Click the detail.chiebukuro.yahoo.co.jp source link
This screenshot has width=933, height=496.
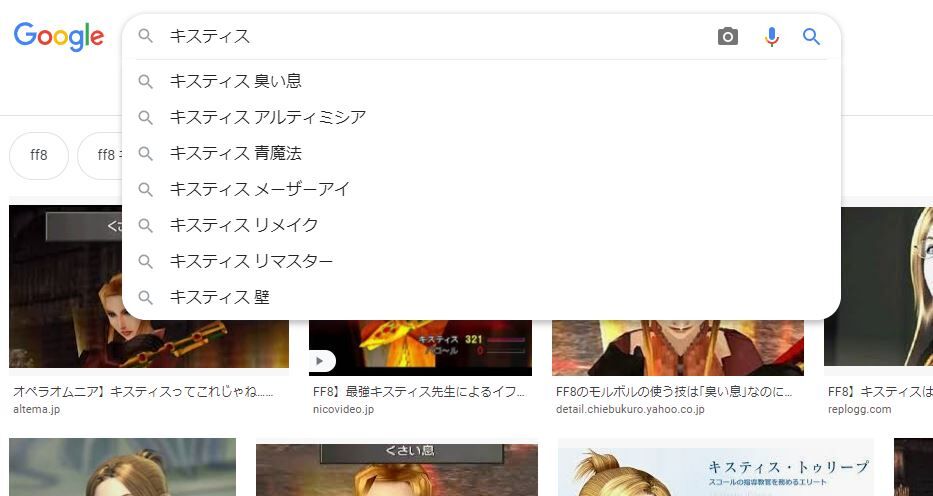630,409
